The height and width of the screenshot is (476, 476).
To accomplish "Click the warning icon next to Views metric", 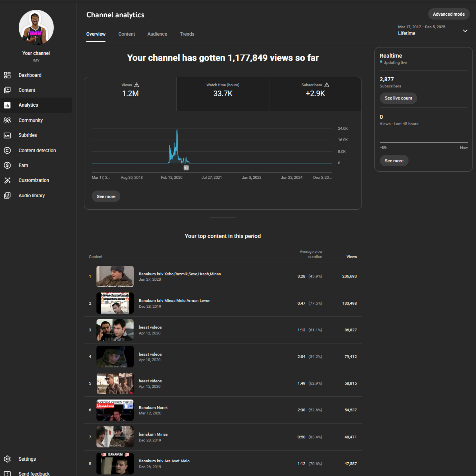I will pyautogui.click(x=137, y=85).
